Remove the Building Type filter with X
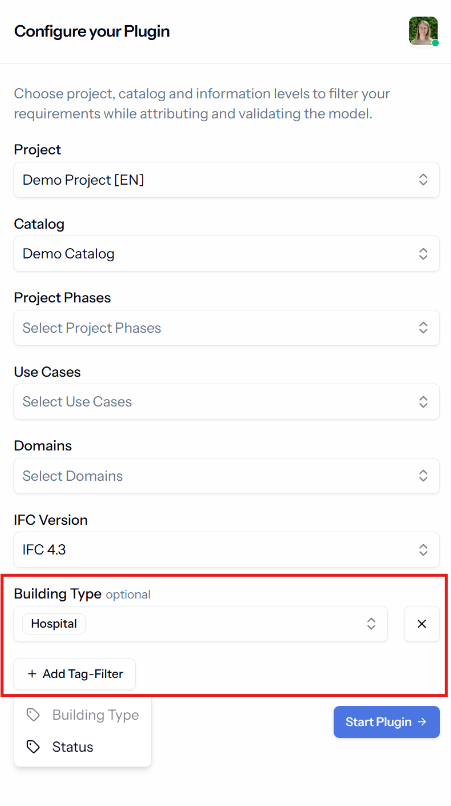 (422, 624)
